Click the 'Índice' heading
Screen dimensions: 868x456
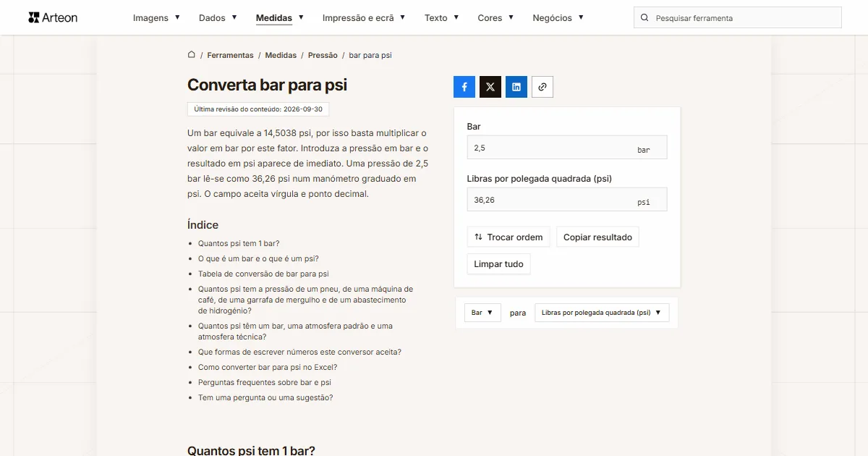tap(203, 225)
